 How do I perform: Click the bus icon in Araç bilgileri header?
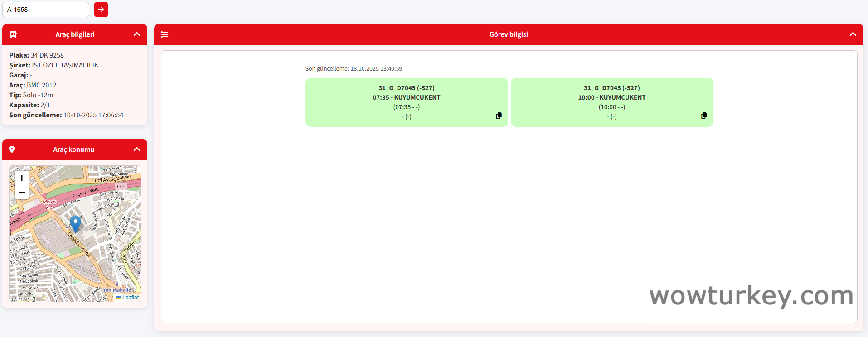13,34
